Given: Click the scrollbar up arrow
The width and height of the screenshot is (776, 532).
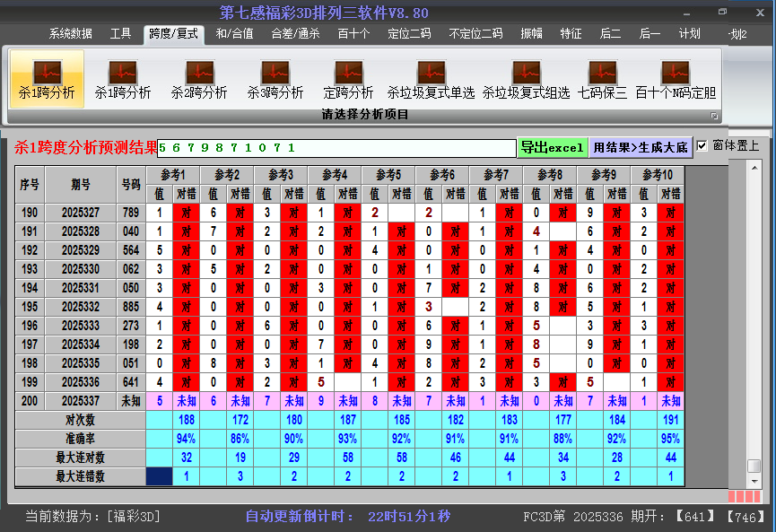Looking at the screenshot, I should point(754,169).
